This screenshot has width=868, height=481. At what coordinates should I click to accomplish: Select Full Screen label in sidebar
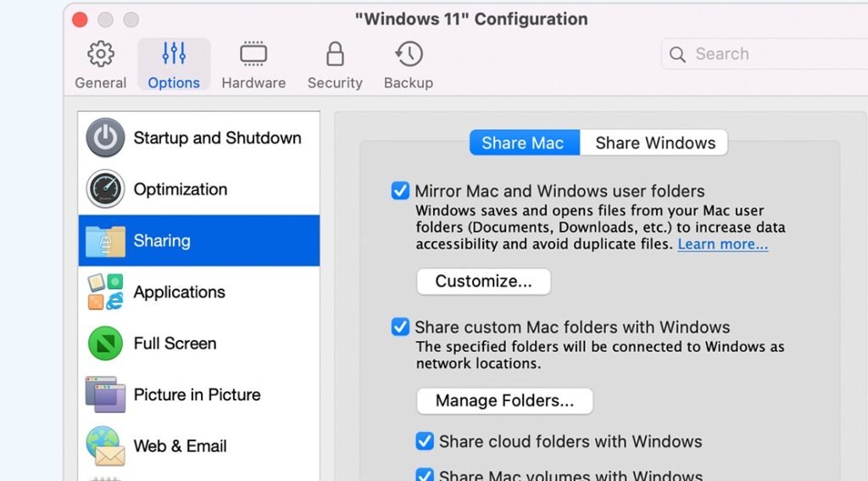[175, 344]
